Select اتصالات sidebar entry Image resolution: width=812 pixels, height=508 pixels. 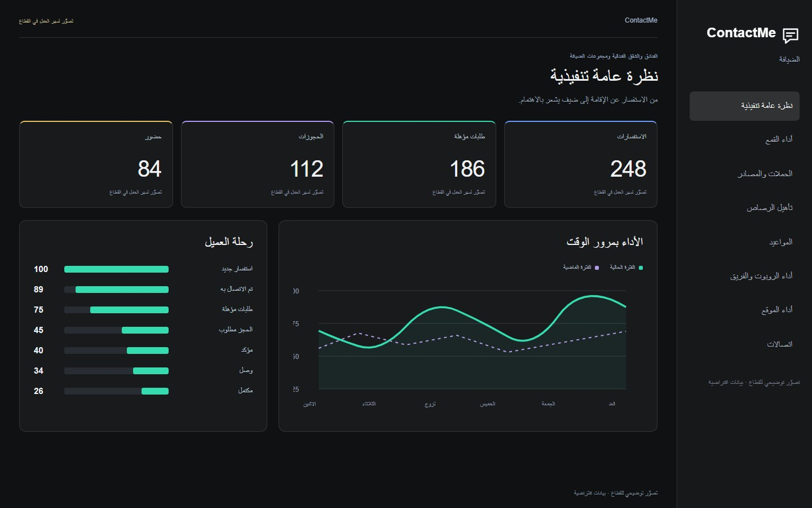click(744, 344)
